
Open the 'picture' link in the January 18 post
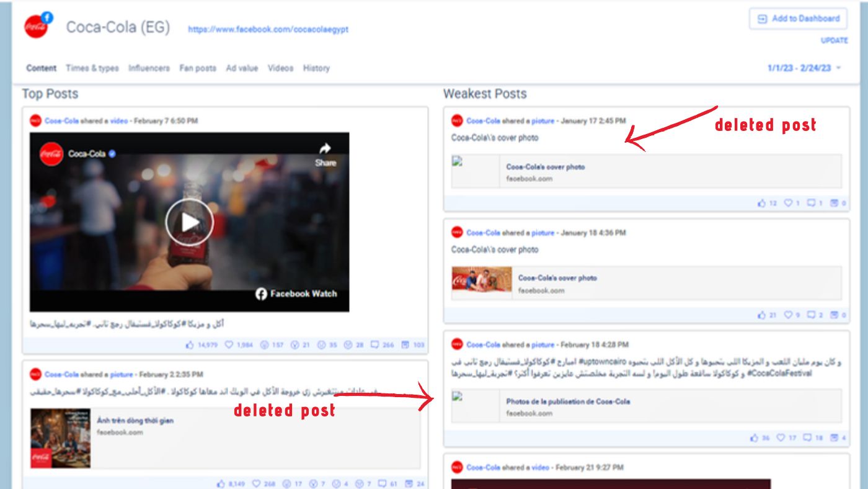tap(543, 233)
